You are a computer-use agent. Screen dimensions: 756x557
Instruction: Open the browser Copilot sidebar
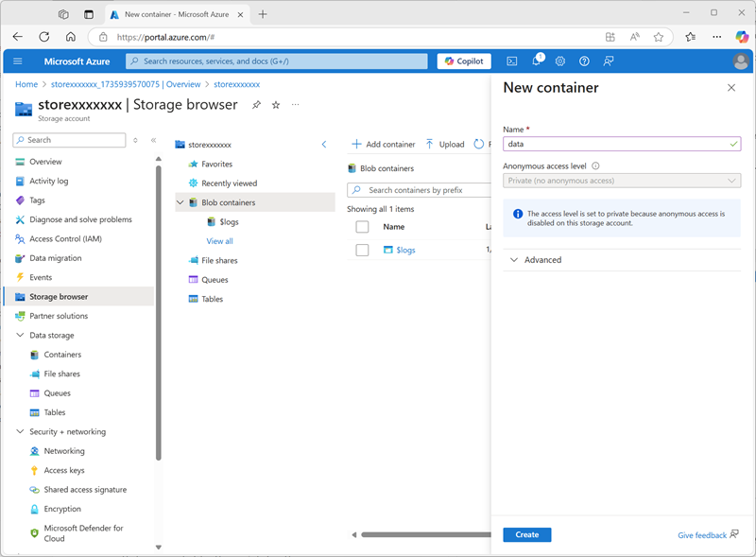tap(742, 37)
